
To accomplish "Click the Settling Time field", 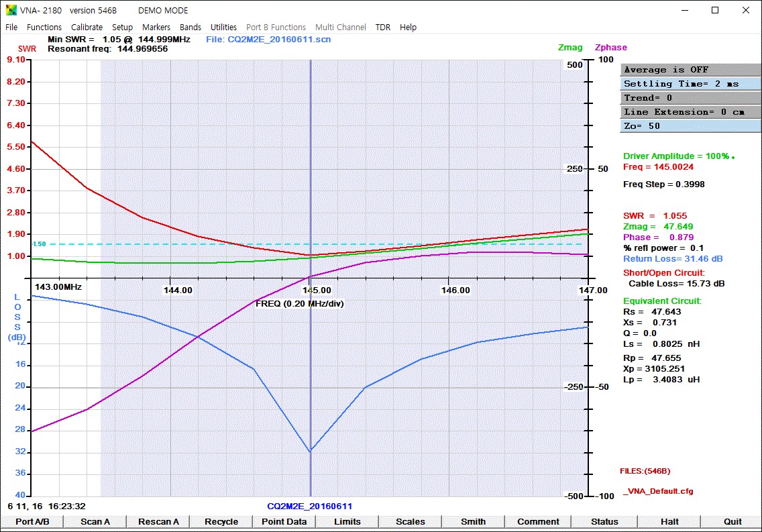I will [691, 84].
